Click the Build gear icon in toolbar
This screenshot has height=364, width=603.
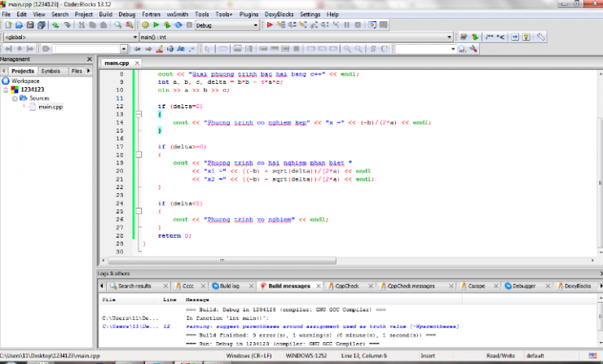coord(144,25)
